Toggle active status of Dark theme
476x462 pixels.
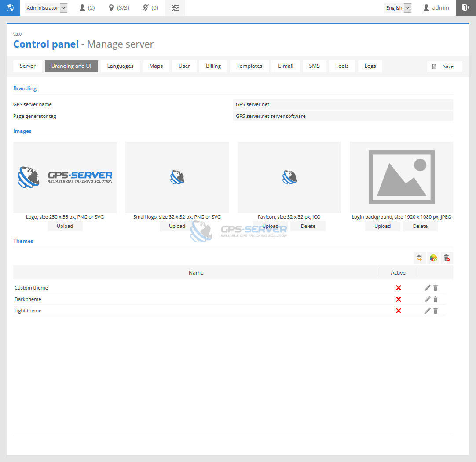click(399, 299)
